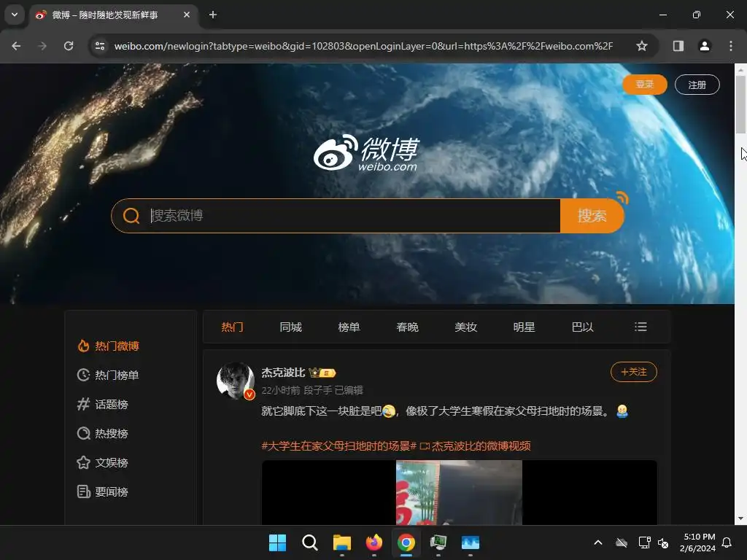Open the 杰克波比 username link
This screenshot has width=747, height=560.
283,373
